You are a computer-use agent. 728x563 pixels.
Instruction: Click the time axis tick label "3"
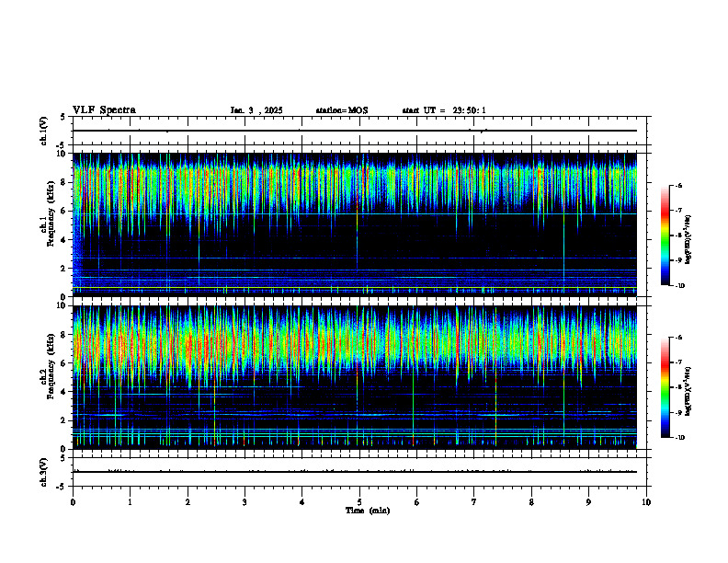245,502
